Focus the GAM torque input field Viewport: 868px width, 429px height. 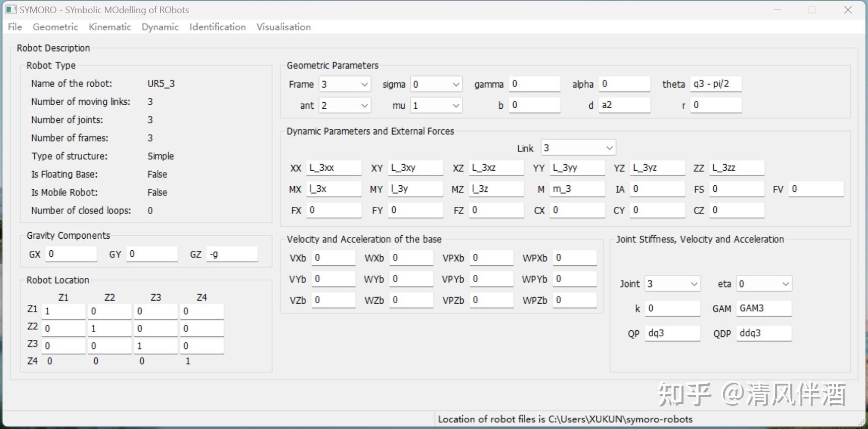click(763, 308)
